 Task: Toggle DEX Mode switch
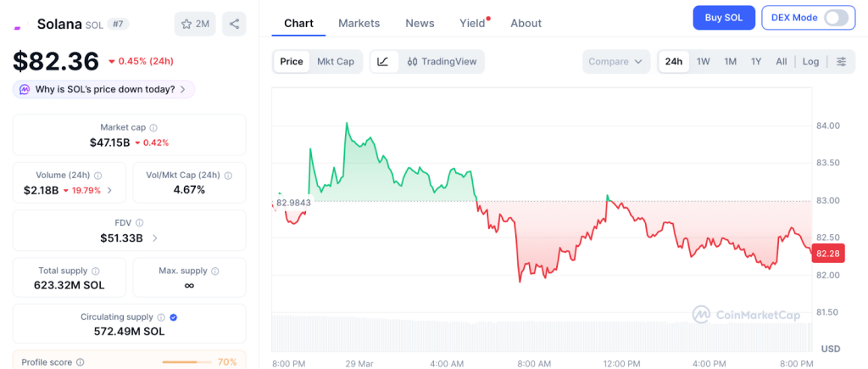click(x=835, y=18)
